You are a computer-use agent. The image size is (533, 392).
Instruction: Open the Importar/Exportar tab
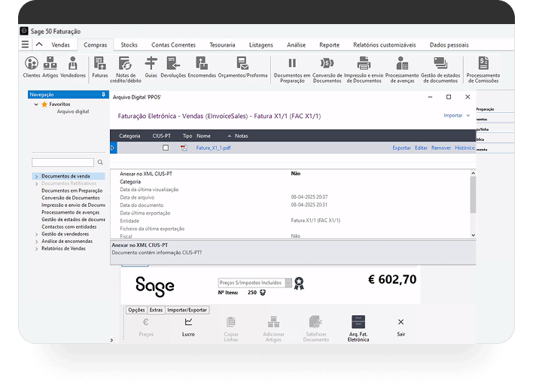point(187,310)
